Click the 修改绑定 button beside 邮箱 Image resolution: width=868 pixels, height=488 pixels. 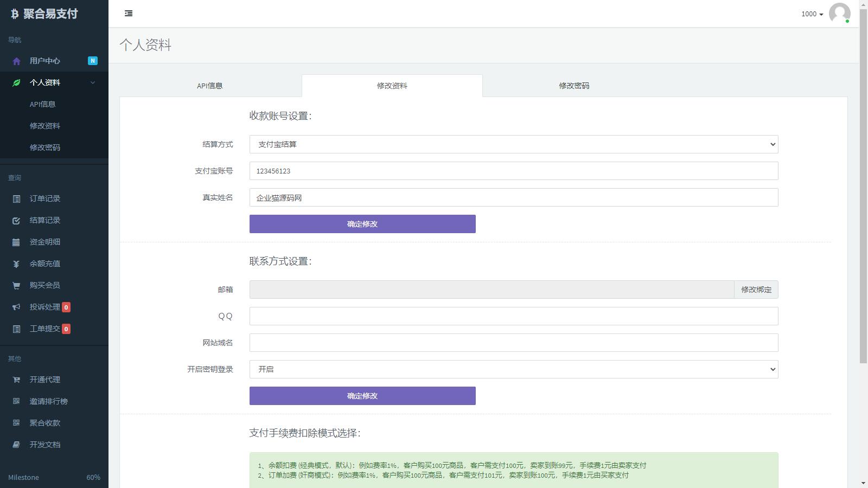756,290
